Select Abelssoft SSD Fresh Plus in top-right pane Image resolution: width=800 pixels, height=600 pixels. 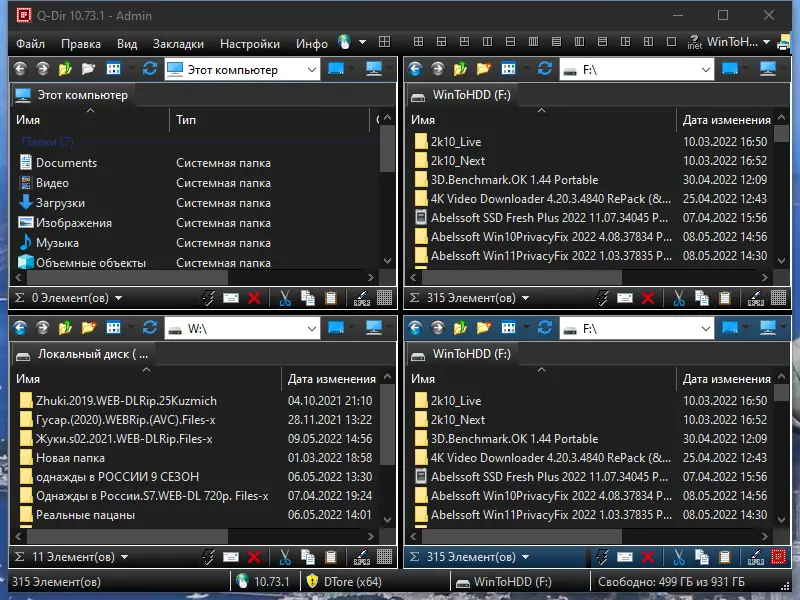tap(548, 218)
